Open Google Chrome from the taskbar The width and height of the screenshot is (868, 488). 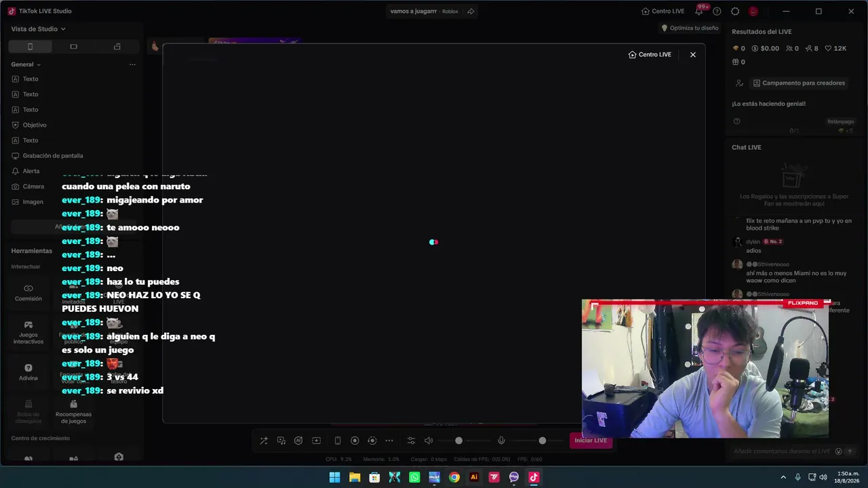click(454, 477)
